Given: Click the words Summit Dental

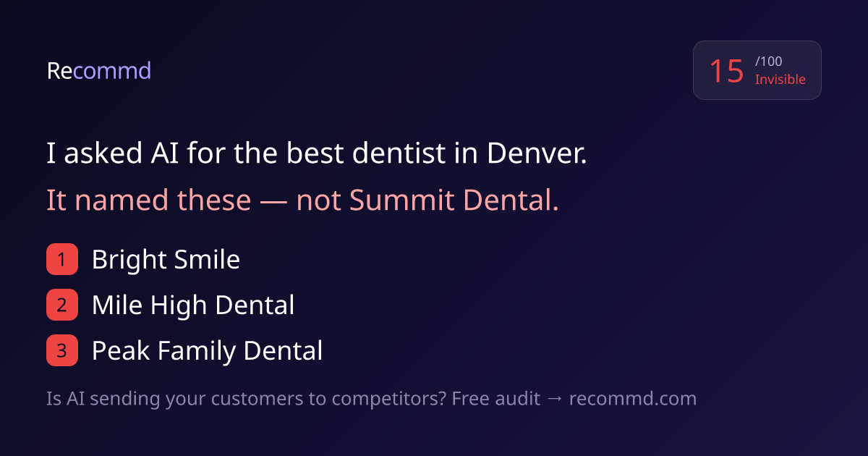Looking at the screenshot, I should 454,200.
